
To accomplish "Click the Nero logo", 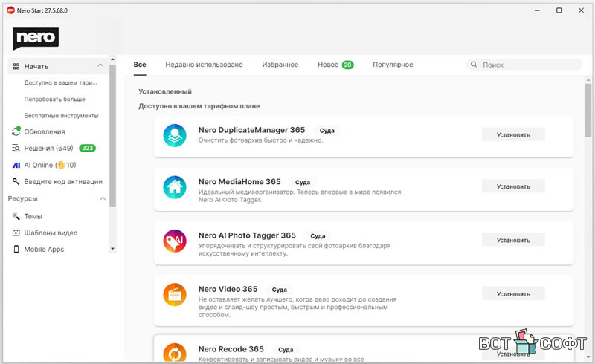I will [36, 39].
